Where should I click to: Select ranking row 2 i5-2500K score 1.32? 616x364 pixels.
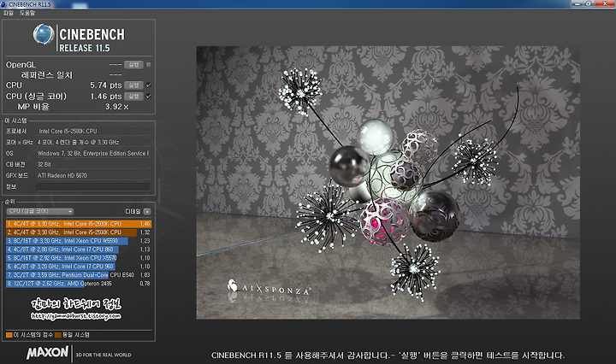click(x=79, y=232)
